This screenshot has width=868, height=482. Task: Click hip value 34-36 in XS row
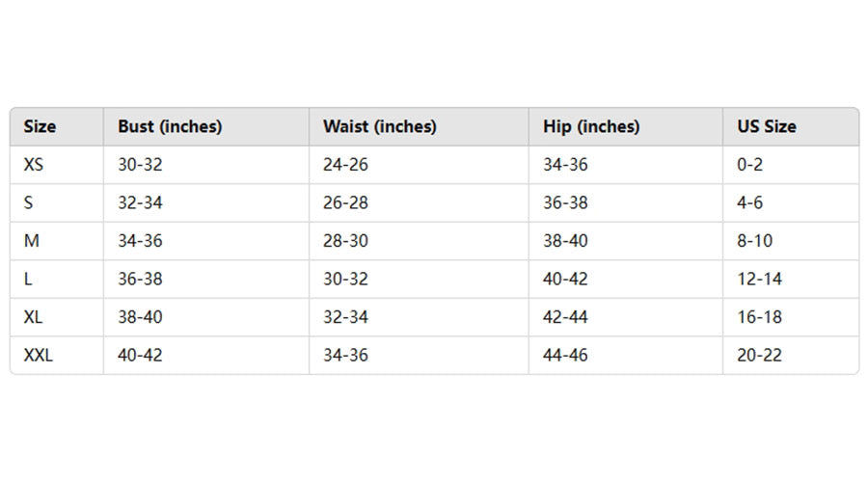[565, 165]
